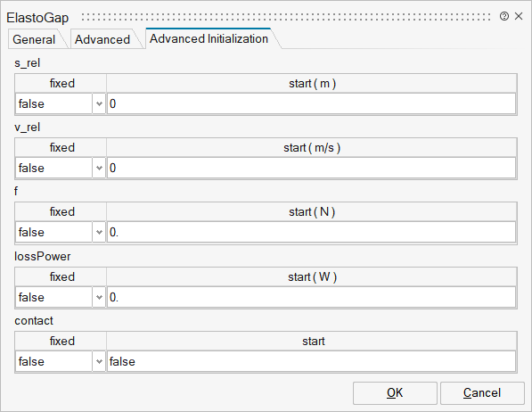Expand the contact fixed dropdown arrow
The height and width of the screenshot is (412, 532).
99,362
